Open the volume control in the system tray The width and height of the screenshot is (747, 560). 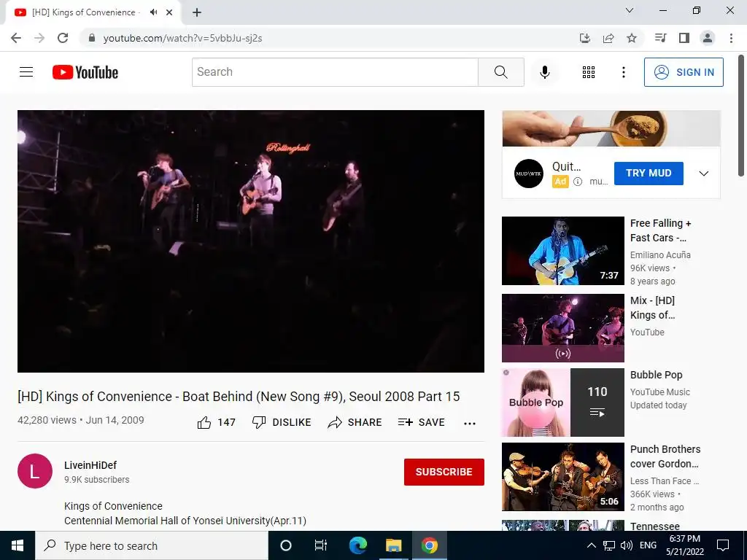pos(627,545)
